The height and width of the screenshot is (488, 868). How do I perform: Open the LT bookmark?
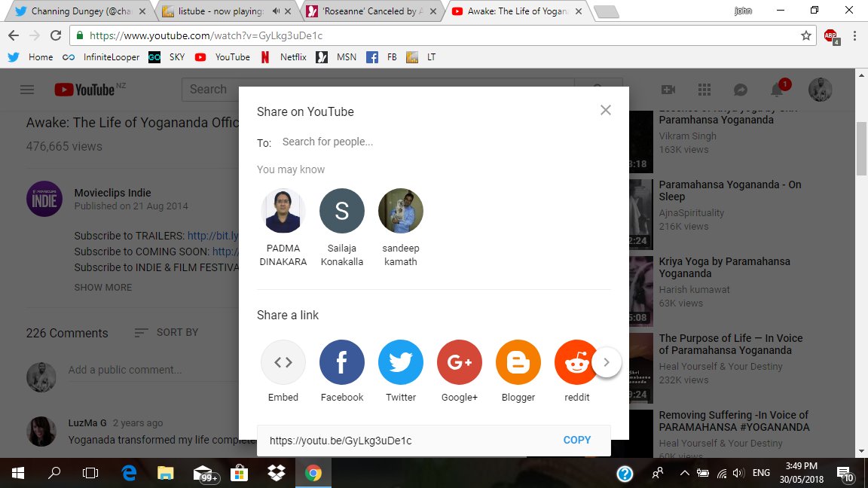coord(421,57)
